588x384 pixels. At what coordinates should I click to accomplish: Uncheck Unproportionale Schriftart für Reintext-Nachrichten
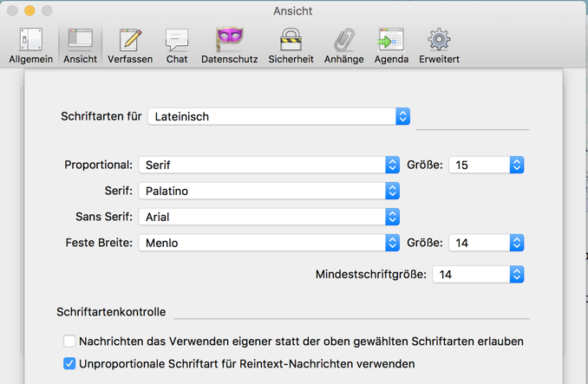[69, 364]
